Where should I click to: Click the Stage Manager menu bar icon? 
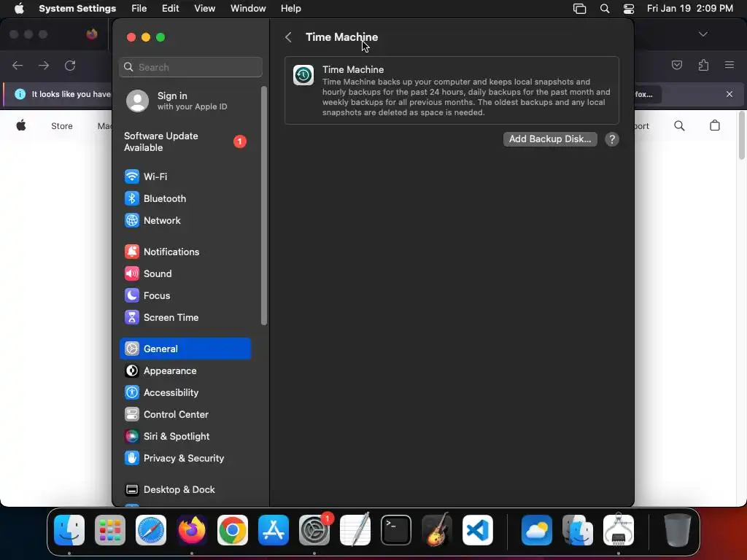point(579,9)
